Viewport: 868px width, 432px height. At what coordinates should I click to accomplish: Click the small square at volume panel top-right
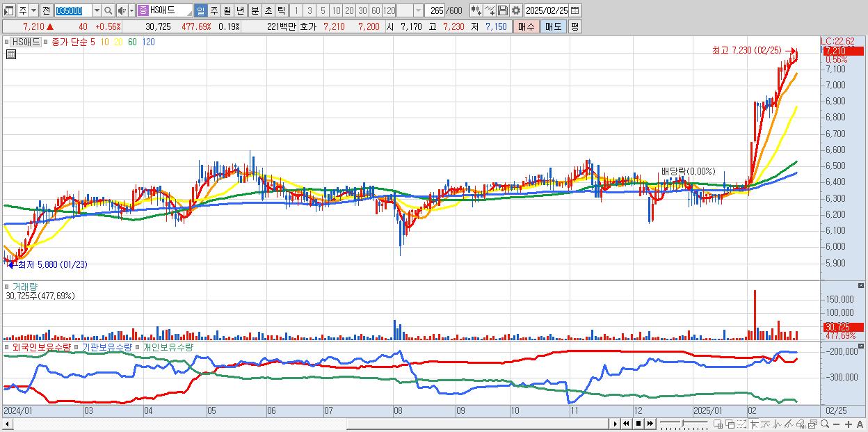(x=862, y=285)
